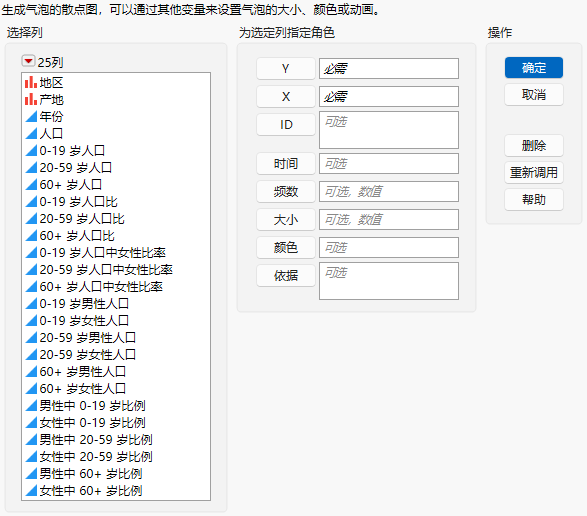Click the icon beside 60+ 岁人口比

pyautogui.click(x=31, y=236)
